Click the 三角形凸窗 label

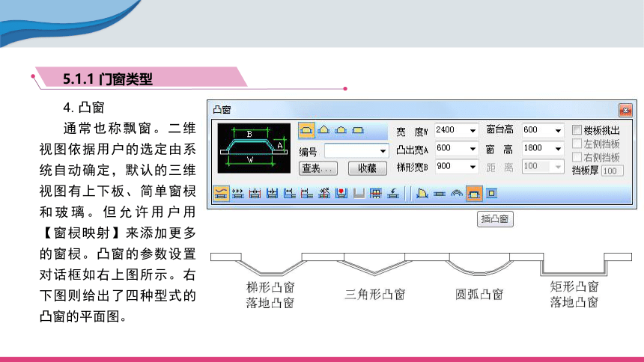tap(375, 294)
